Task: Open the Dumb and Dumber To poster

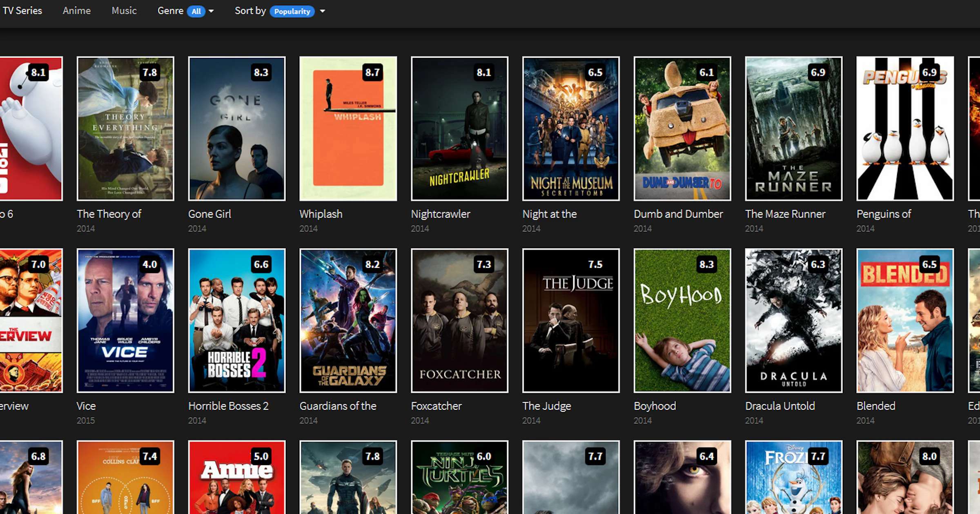Action: (x=682, y=128)
